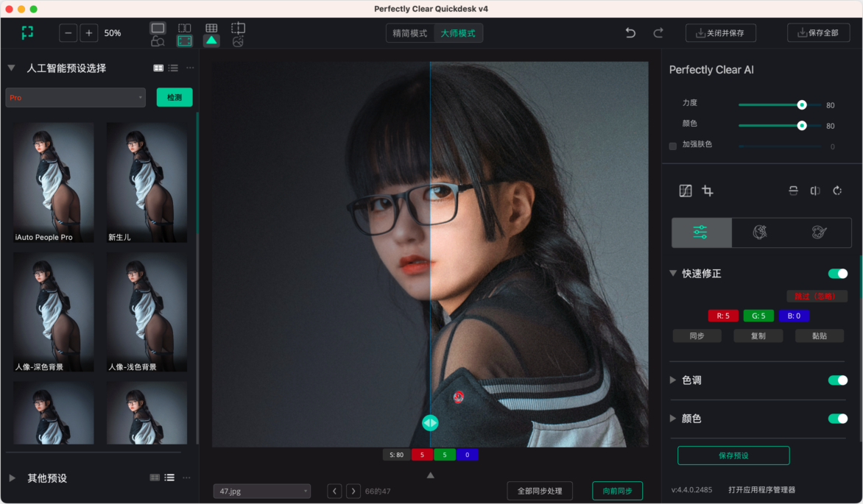Expand the filmstrip with the up arrow
863x504 pixels.
click(431, 475)
